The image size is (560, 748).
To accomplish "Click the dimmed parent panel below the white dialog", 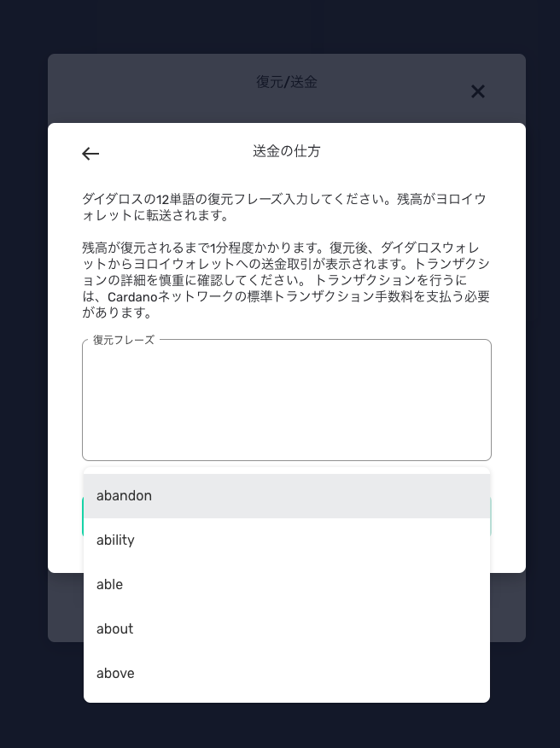I will pos(287,606).
